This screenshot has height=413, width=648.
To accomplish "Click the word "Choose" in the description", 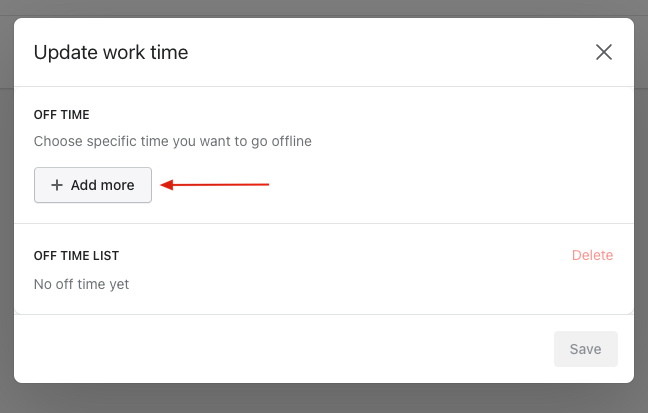I will (58, 141).
